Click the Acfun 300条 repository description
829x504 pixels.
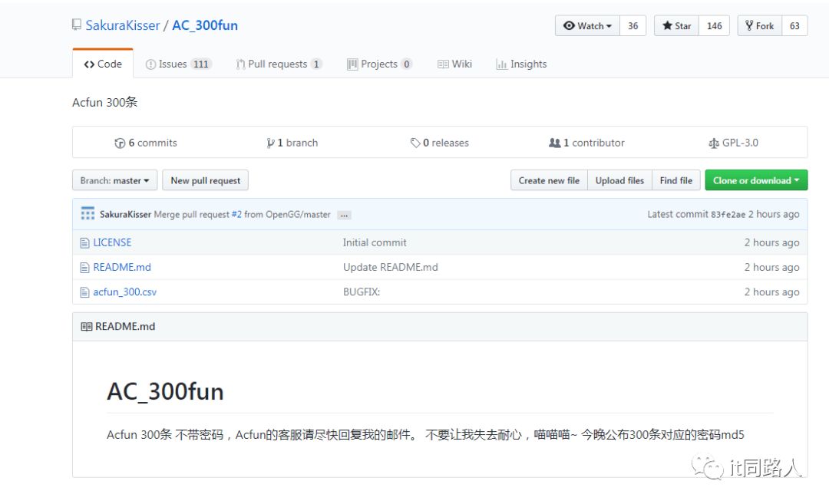104,103
